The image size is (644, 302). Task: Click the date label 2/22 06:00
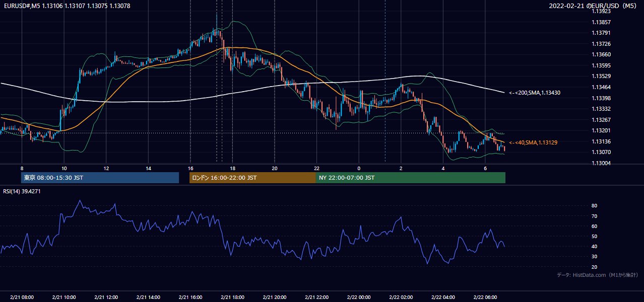[x=485, y=297]
